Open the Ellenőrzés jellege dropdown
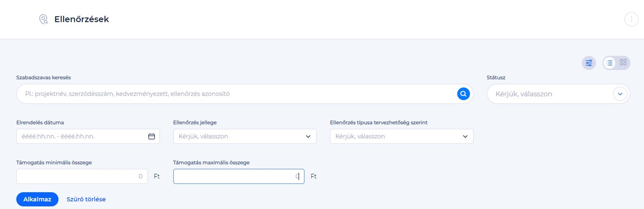The image size is (644, 209). [245, 136]
